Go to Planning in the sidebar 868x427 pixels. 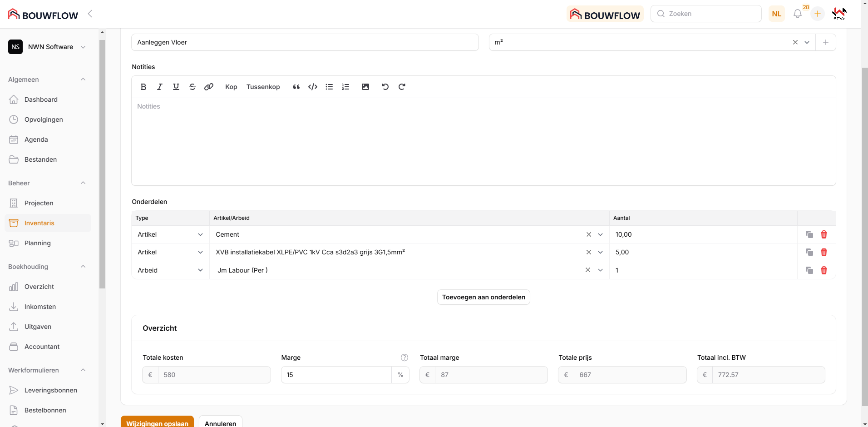(x=38, y=243)
